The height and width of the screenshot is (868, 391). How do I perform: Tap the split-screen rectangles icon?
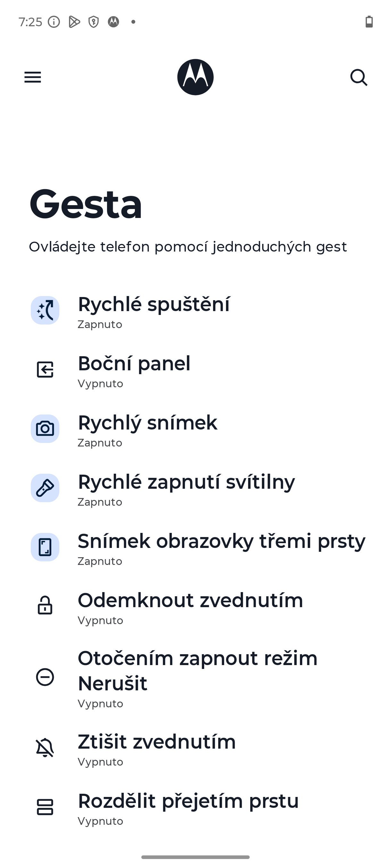45,807
